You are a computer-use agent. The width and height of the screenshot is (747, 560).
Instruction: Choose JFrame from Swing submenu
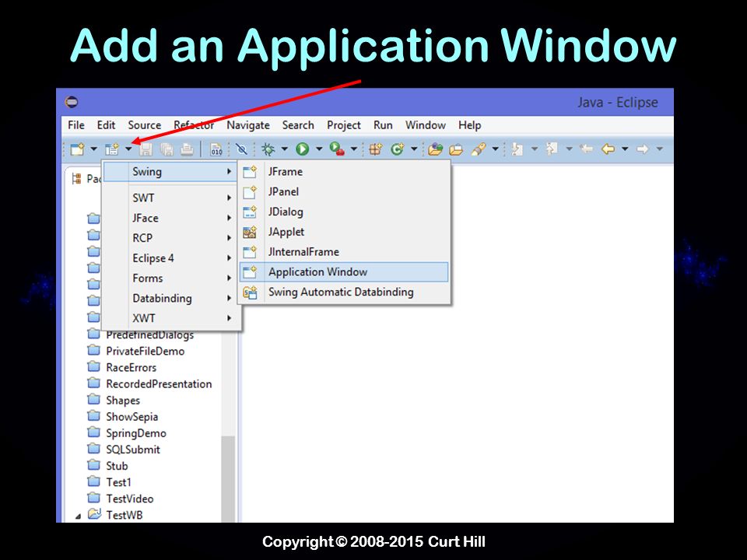click(x=344, y=171)
